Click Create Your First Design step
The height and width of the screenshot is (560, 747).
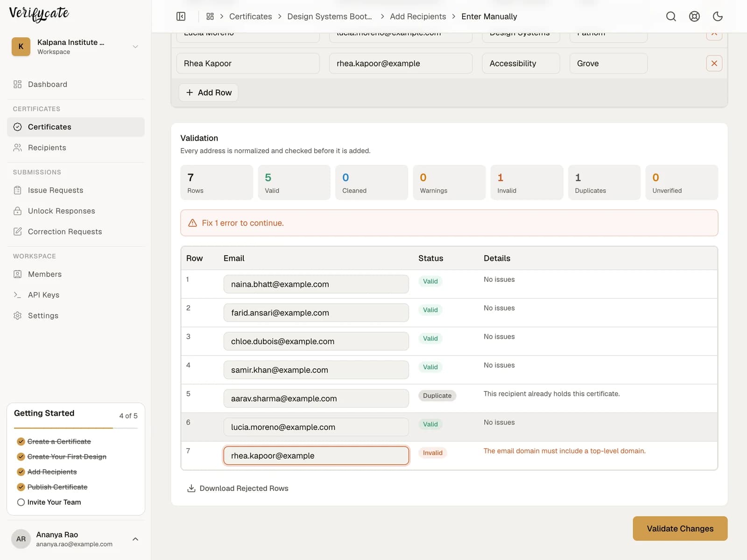pyautogui.click(x=62, y=457)
